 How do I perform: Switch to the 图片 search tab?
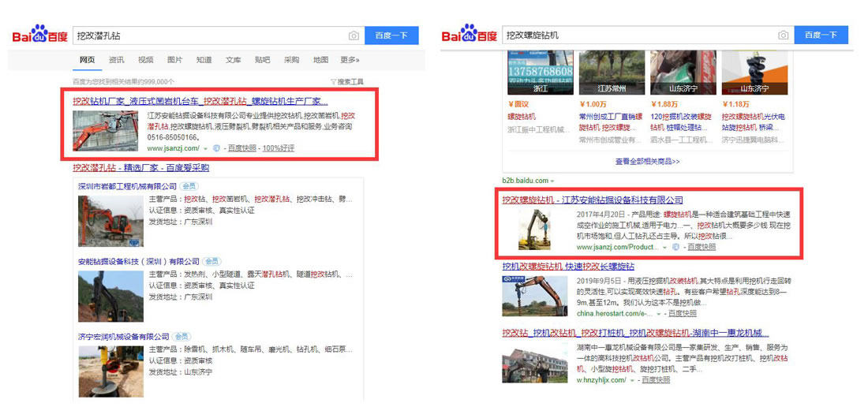[x=174, y=60]
